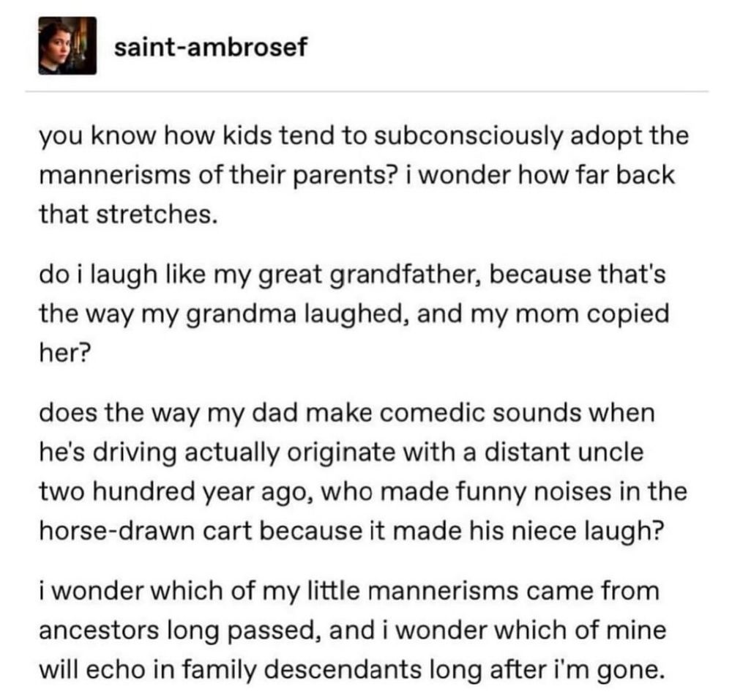Image resolution: width=732 pixels, height=700 pixels.
Task: Open the saint-ambrosef profile avatar
Action: coord(67,46)
